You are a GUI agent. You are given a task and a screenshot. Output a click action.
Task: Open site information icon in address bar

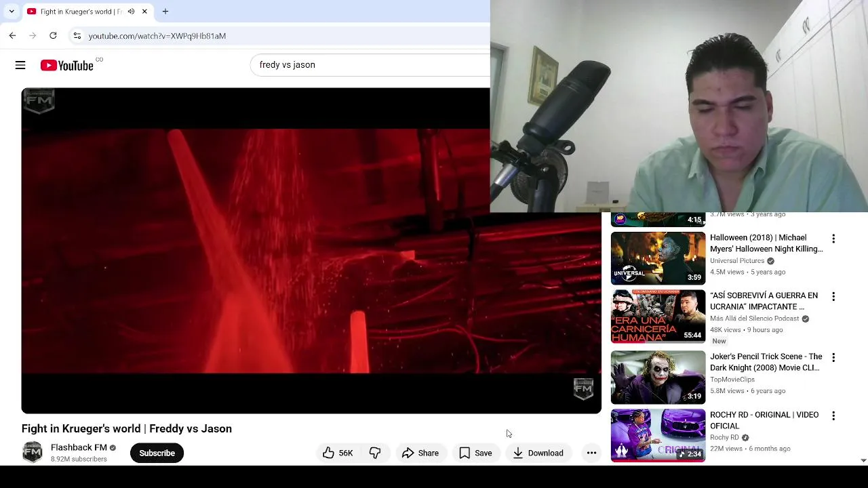click(x=77, y=35)
